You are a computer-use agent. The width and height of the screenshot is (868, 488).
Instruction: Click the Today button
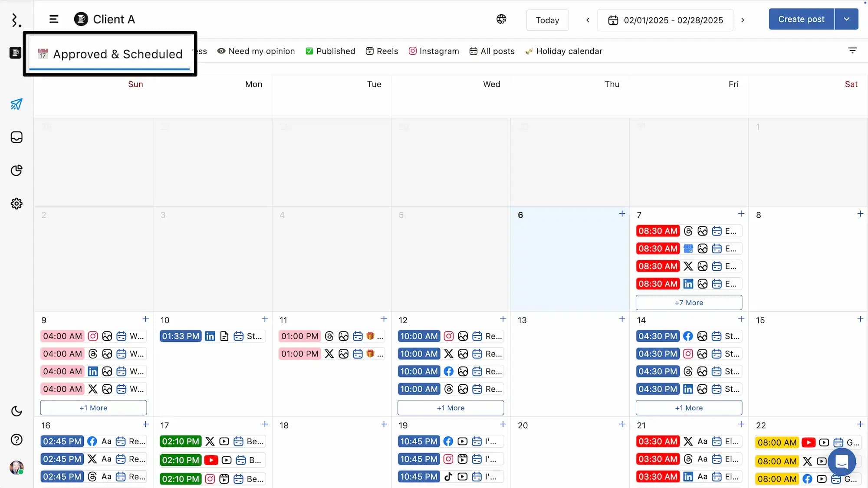547,20
